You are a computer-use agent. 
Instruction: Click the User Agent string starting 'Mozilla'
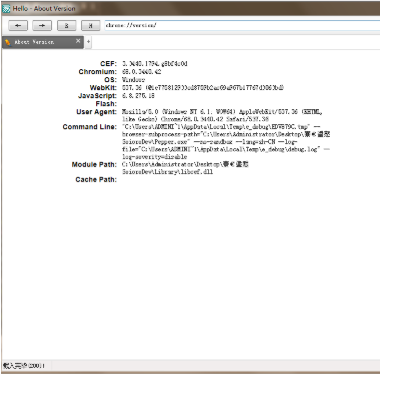point(222,115)
